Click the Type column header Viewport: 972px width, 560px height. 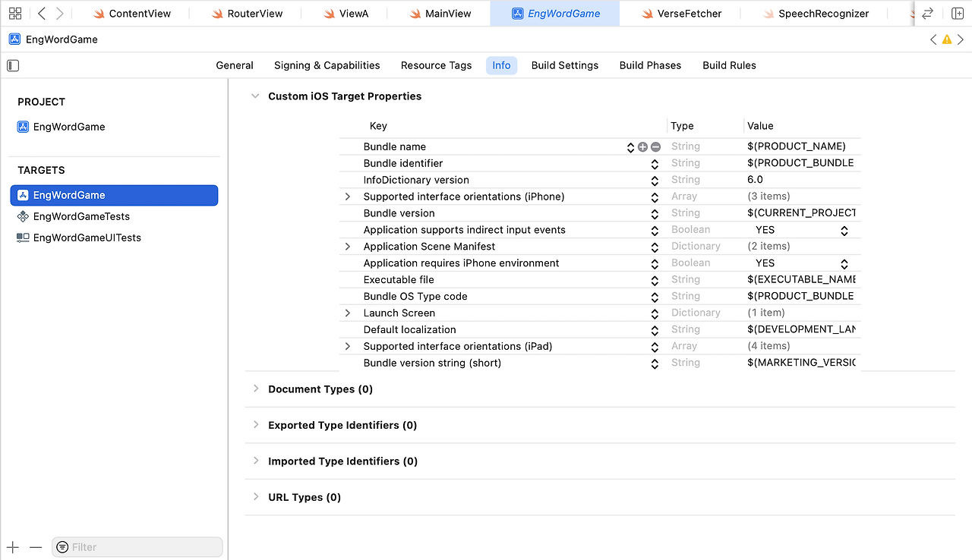682,126
